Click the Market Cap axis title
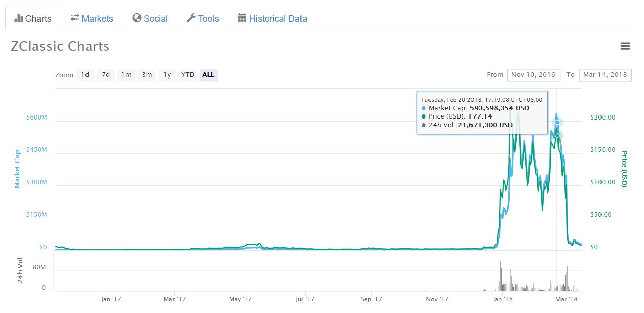 [x=17, y=169]
